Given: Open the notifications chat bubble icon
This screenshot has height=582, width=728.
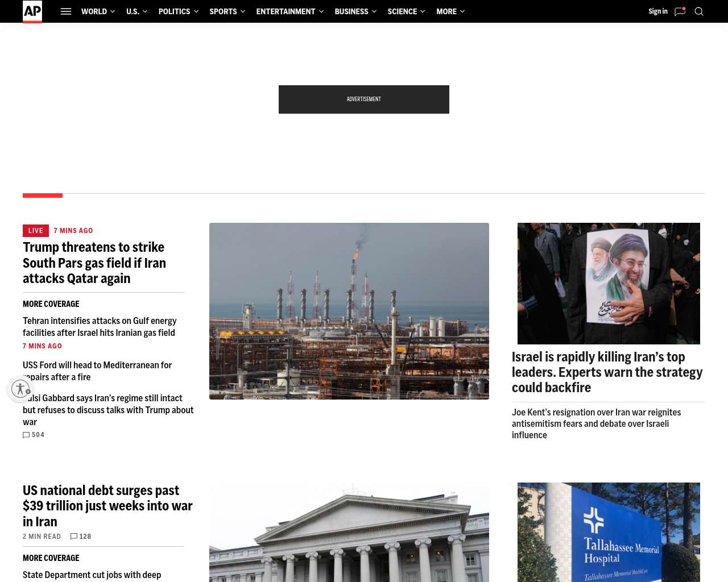Looking at the screenshot, I should 680,11.
